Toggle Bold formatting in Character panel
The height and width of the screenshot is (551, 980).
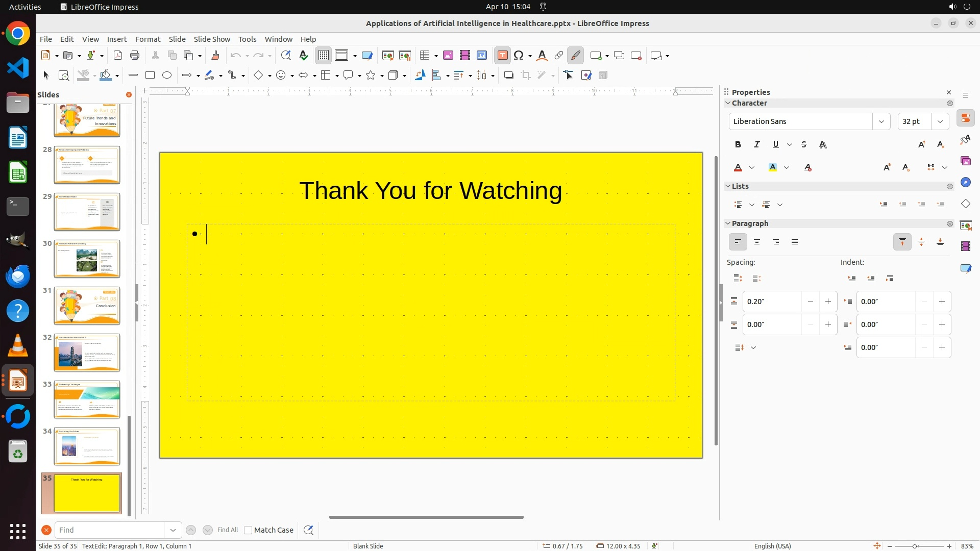pos(738,145)
